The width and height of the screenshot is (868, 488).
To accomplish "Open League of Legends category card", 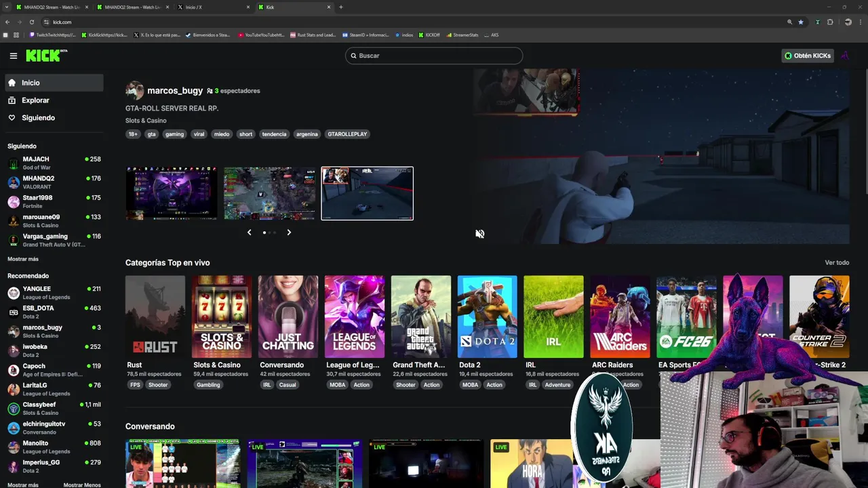I will (x=355, y=317).
